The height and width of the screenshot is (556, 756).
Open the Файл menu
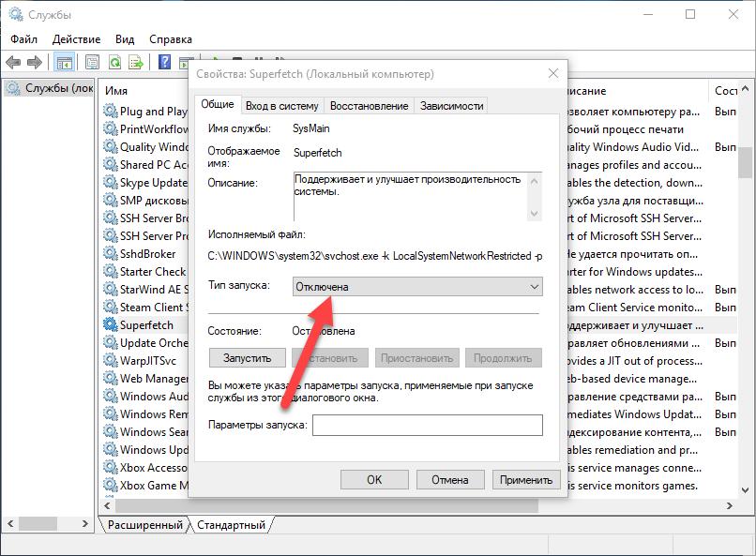tap(23, 39)
